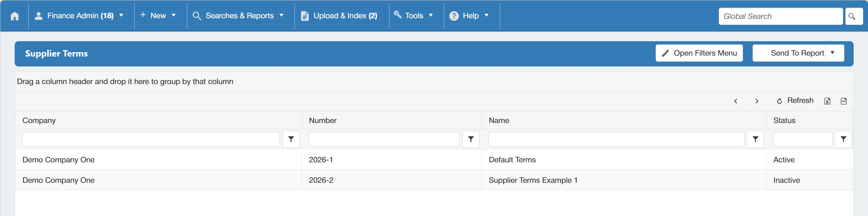
Task: Select the row numbered 2026-1
Action: pyautogui.click(x=434, y=160)
